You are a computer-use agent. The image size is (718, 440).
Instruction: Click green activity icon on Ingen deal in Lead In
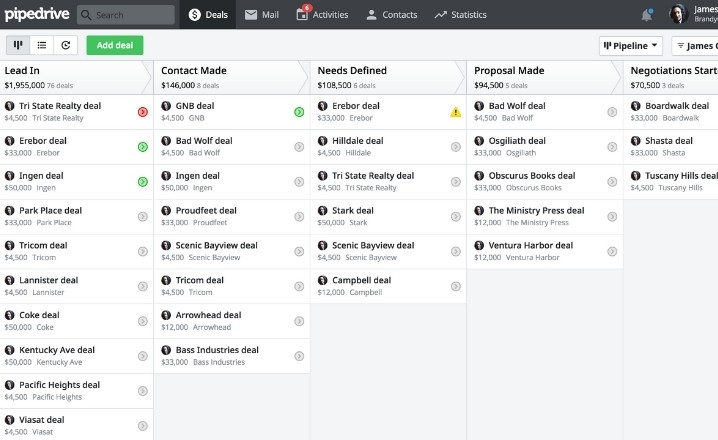coord(143,182)
